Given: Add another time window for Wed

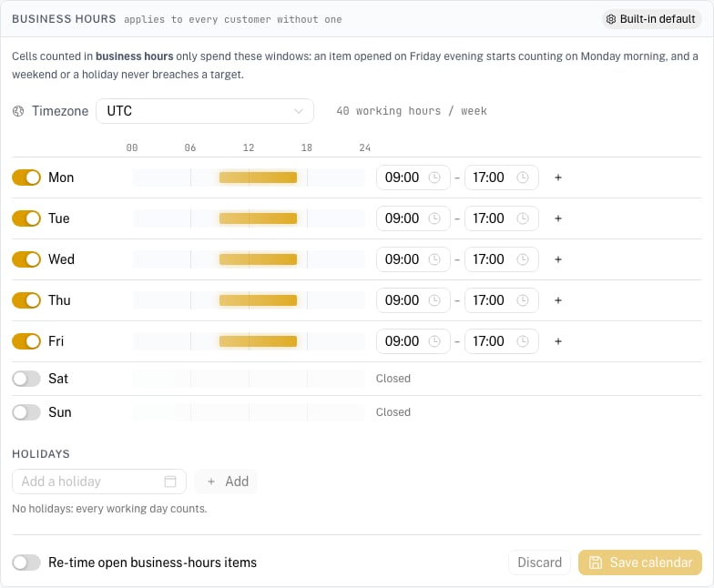Looking at the screenshot, I should pos(557,259).
